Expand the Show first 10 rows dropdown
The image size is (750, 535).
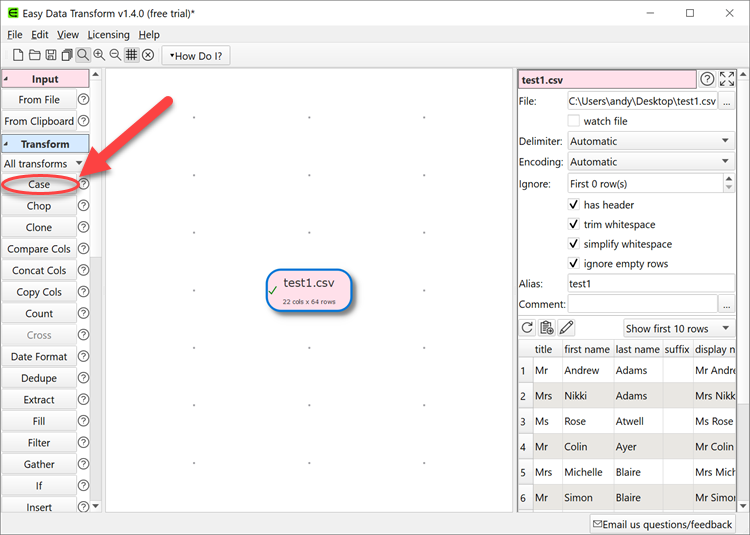[x=679, y=328]
